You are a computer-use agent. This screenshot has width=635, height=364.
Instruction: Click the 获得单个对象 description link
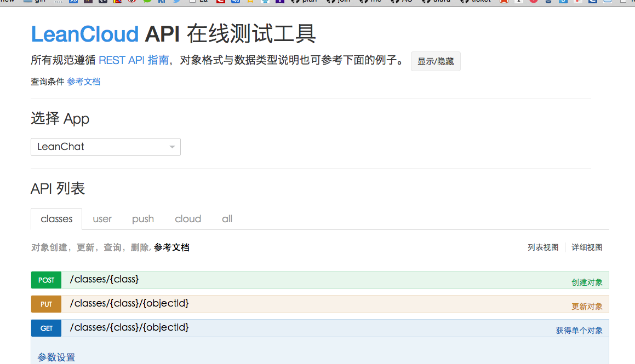pos(579,331)
